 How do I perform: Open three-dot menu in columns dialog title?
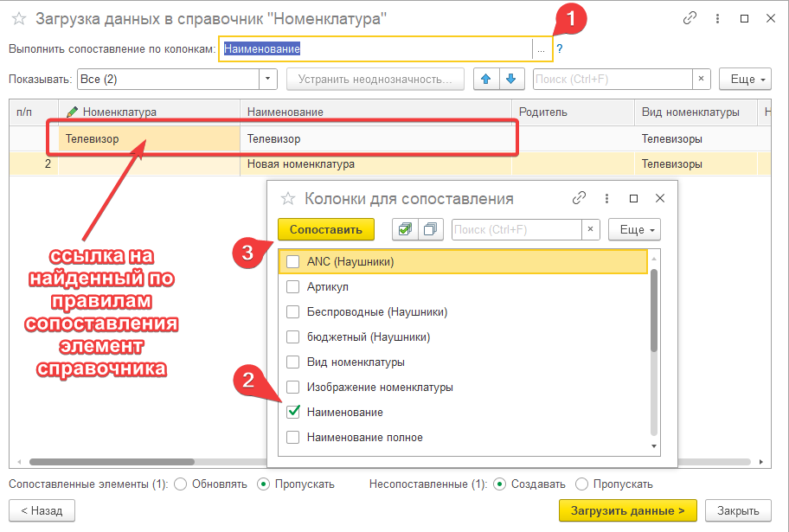click(x=607, y=198)
